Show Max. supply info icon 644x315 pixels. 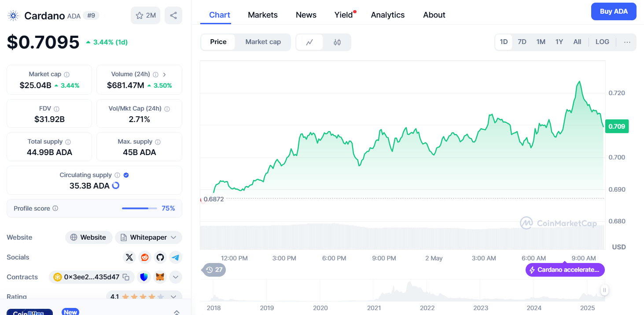coord(158,142)
